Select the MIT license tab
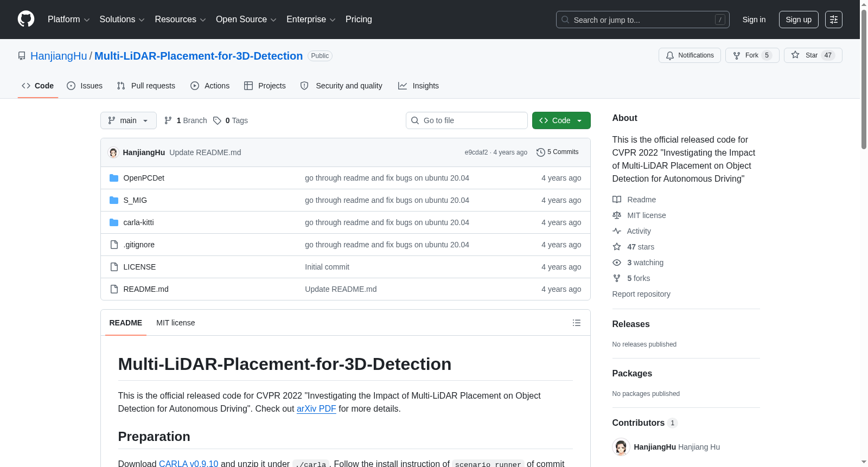Screen dimensions: 868x467 tap(176, 323)
